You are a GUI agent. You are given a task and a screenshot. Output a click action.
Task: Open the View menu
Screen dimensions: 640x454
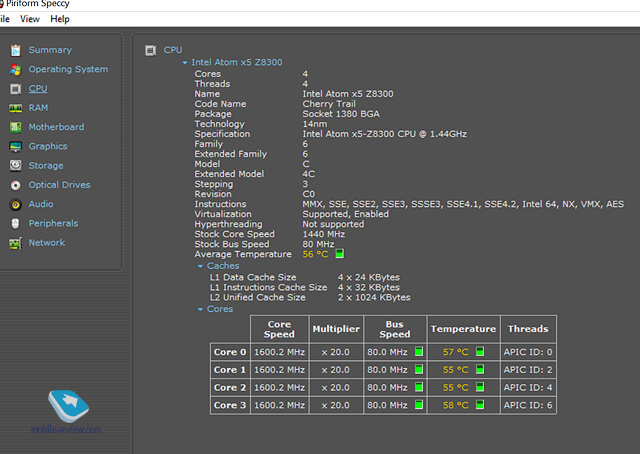30,19
